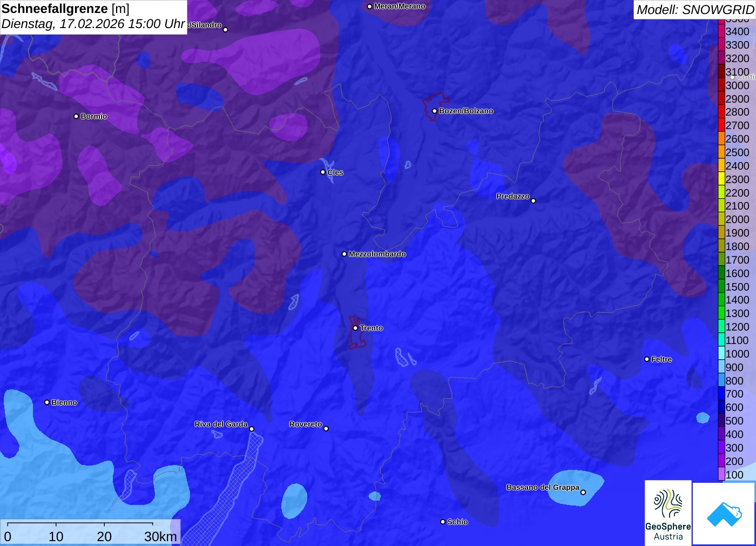The height and width of the screenshot is (546, 756).
Task: Select the Bozen/Bolzano city marker
Action: tap(434, 111)
